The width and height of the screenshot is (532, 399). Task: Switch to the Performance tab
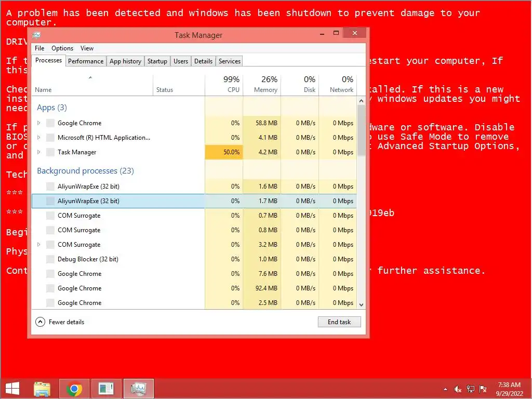coord(86,61)
